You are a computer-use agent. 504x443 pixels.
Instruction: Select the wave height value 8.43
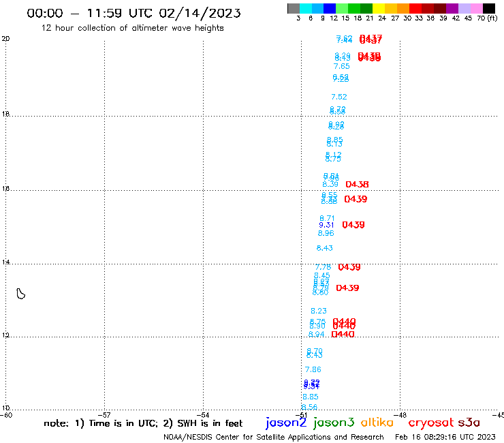click(325, 248)
